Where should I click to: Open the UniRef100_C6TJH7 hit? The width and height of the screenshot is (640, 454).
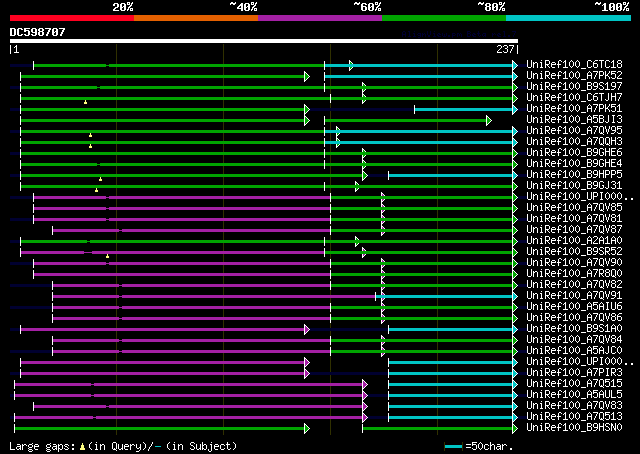574,98
